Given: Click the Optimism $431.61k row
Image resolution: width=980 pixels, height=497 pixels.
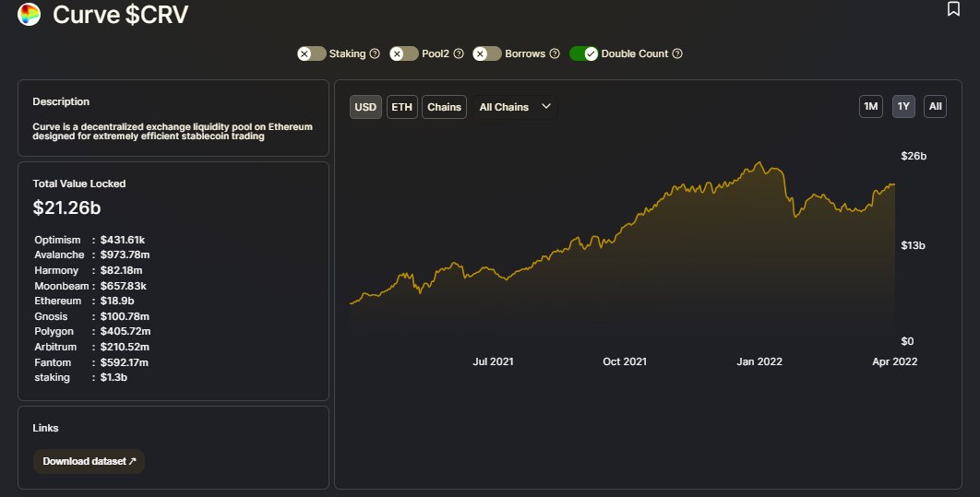Looking at the screenshot, I should 90,240.
